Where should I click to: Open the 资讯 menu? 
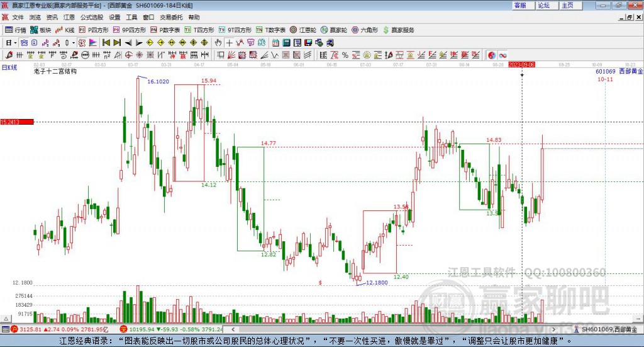pyautogui.click(x=52, y=17)
